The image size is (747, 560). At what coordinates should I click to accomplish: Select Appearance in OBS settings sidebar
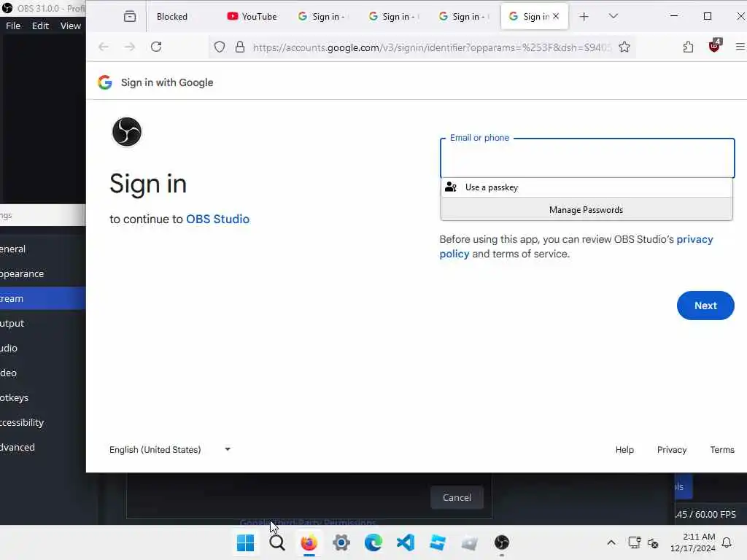click(x=43, y=274)
